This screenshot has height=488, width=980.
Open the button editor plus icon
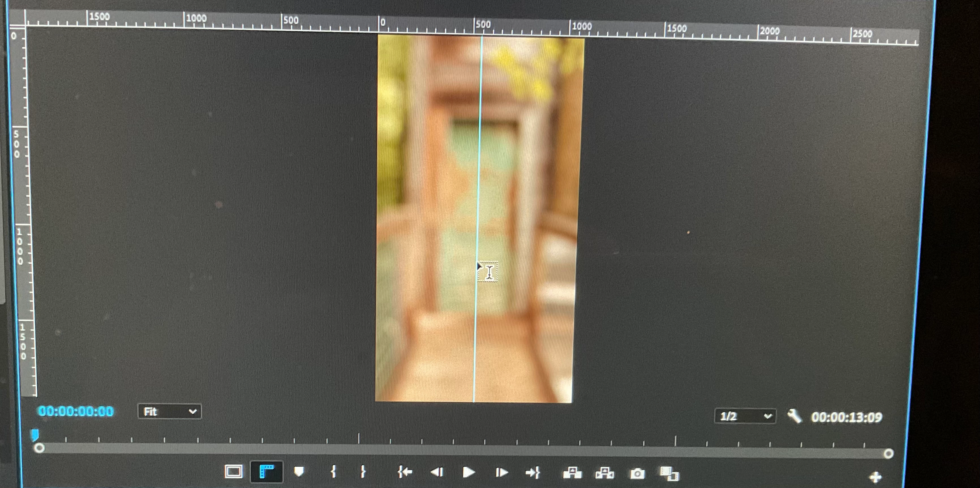(875, 477)
